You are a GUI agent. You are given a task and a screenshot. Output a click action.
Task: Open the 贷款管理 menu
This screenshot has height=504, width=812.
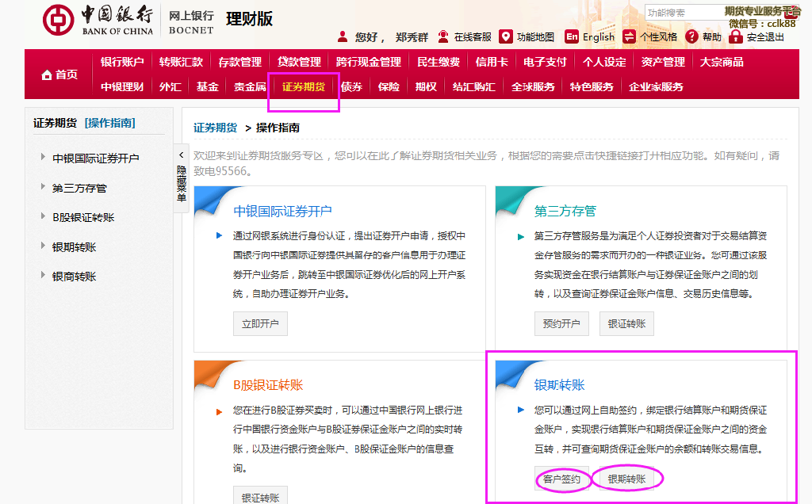click(x=299, y=62)
